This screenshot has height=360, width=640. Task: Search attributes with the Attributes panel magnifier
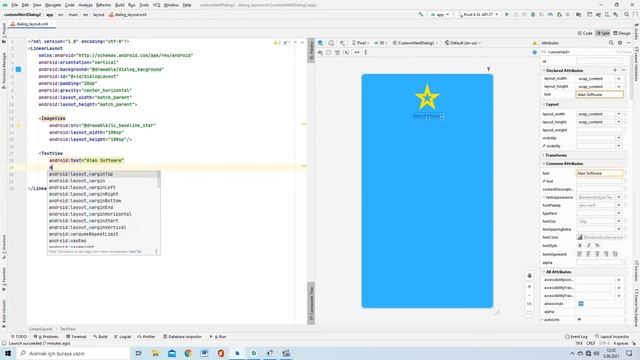pyautogui.click(x=611, y=43)
